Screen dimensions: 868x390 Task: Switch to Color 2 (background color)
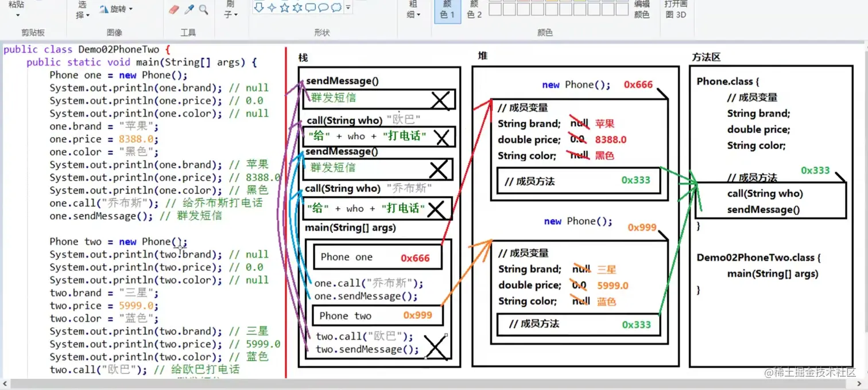pos(473,10)
